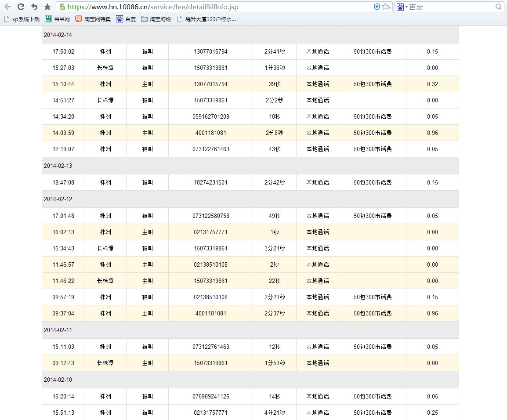The height and width of the screenshot is (420, 507).
Task: Open the xp系统下载 bookmark
Action: tap(22, 19)
